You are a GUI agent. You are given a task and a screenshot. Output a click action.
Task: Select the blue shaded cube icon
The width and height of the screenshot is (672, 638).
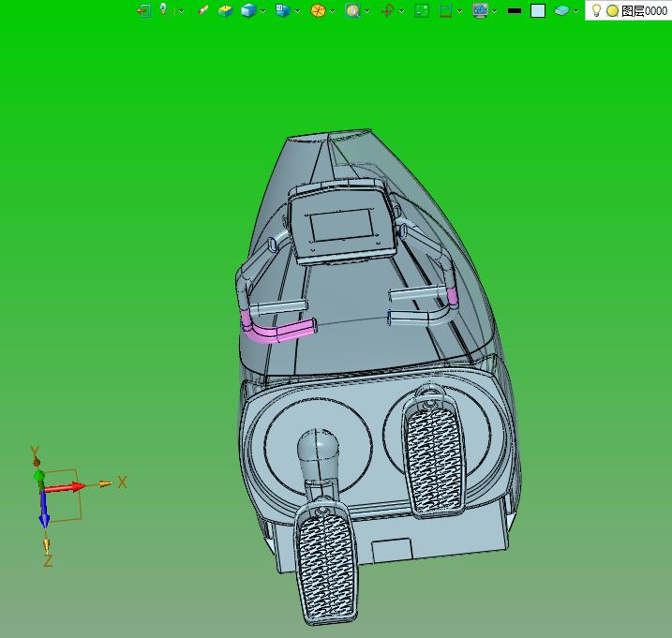coord(248,10)
